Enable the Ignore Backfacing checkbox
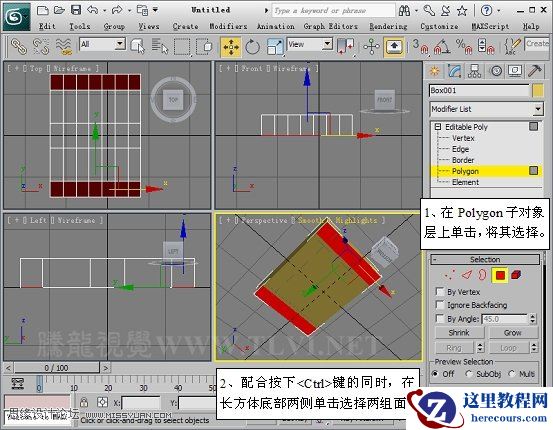553x430 pixels. [x=440, y=304]
